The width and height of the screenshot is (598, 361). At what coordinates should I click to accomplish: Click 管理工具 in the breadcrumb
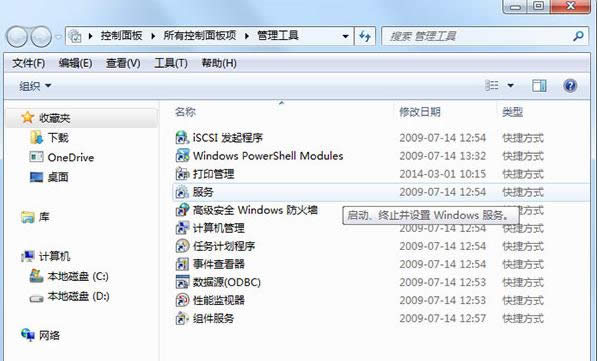click(x=278, y=36)
